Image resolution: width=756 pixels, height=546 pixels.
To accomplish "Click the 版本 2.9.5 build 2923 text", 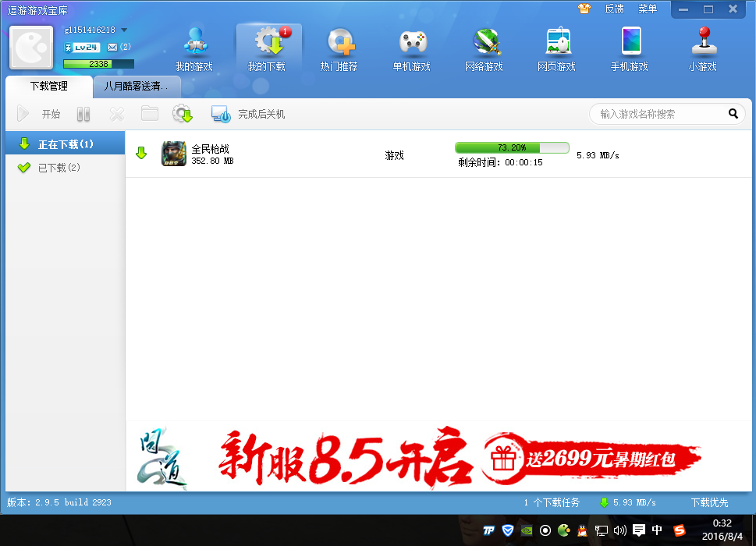I will [x=59, y=502].
